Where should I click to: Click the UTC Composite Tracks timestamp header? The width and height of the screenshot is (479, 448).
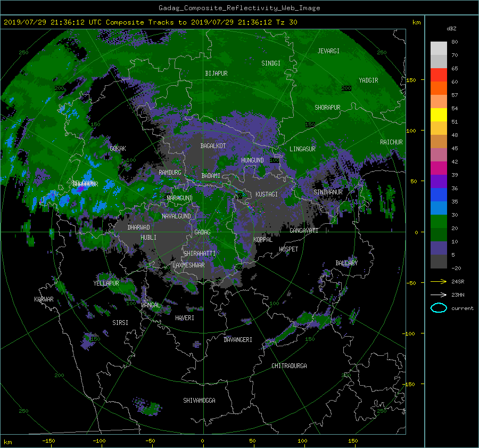(x=150, y=22)
